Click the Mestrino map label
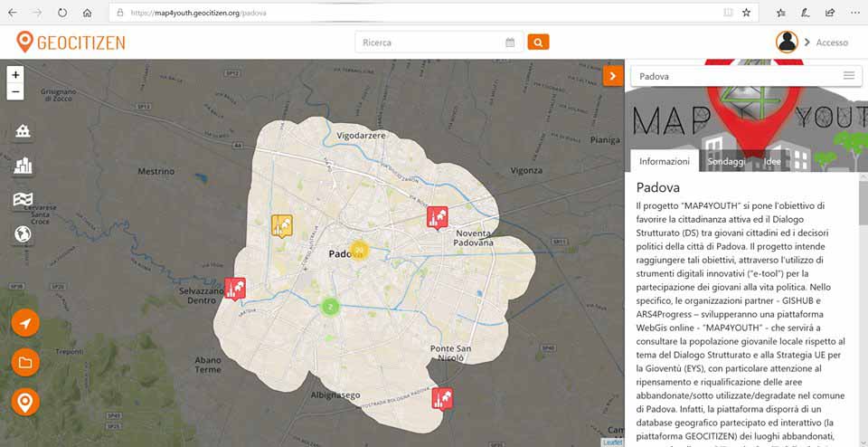868x447 pixels. pyautogui.click(x=156, y=172)
